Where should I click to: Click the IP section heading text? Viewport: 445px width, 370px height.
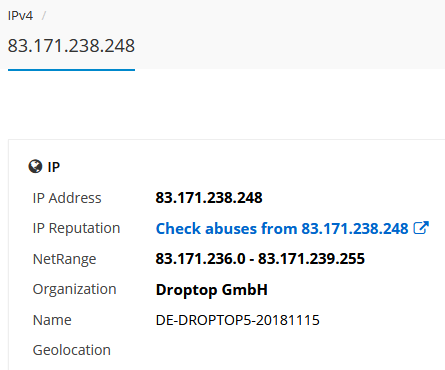tap(54, 167)
